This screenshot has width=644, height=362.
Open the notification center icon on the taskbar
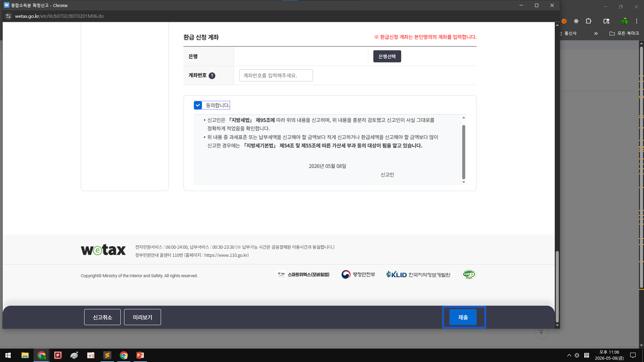coord(633,355)
